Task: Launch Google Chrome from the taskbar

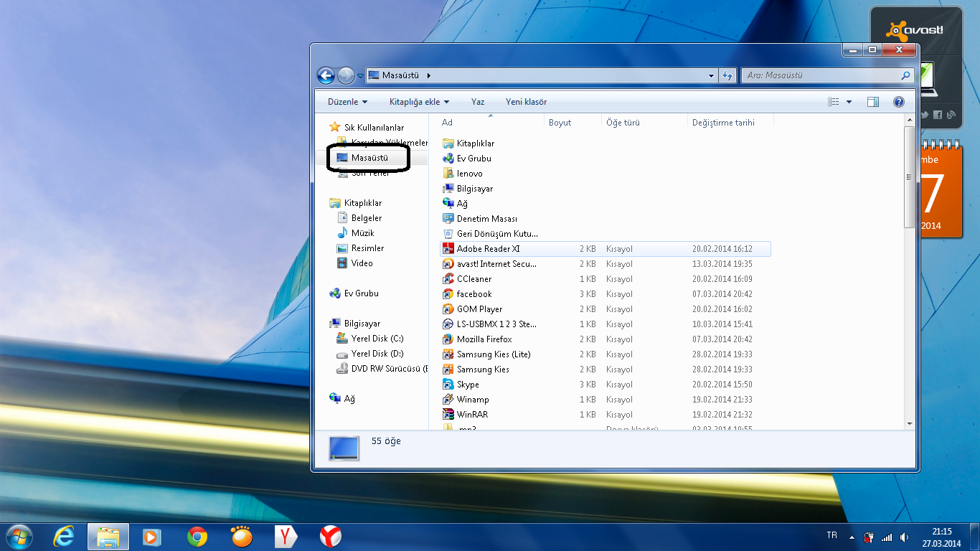Action: click(197, 536)
